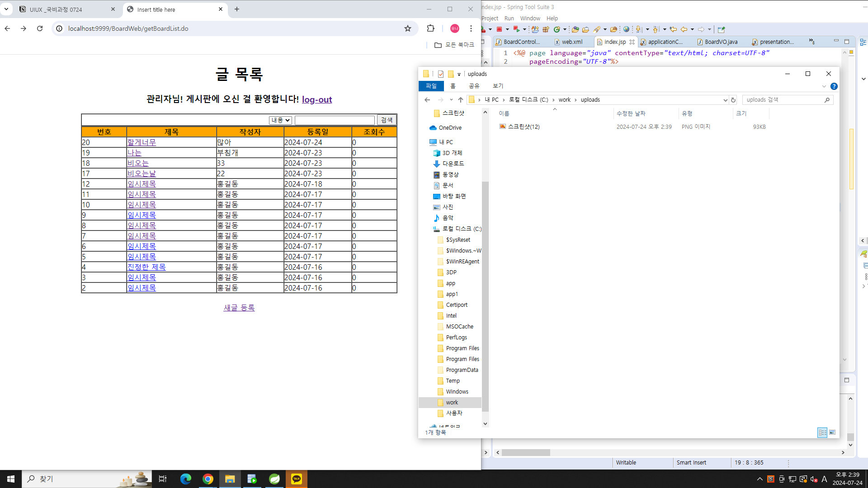Click the 새글 등록 link
868x488 pixels.
coord(239,308)
